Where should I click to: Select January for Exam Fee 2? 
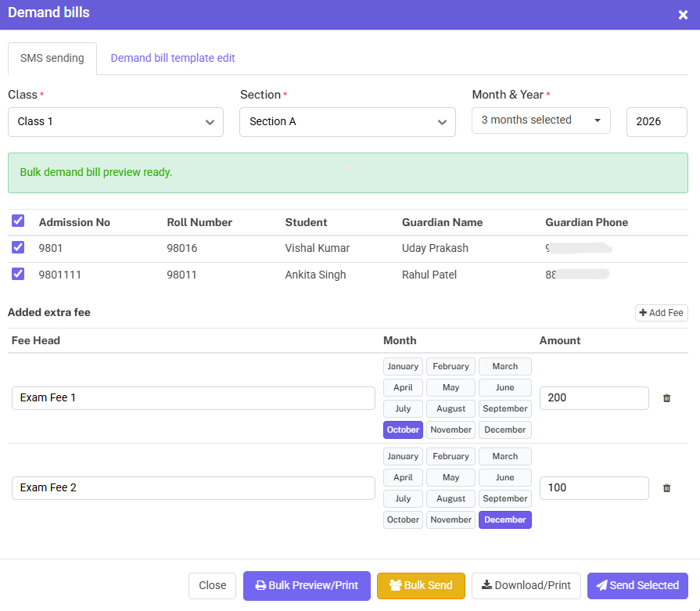(403, 456)
